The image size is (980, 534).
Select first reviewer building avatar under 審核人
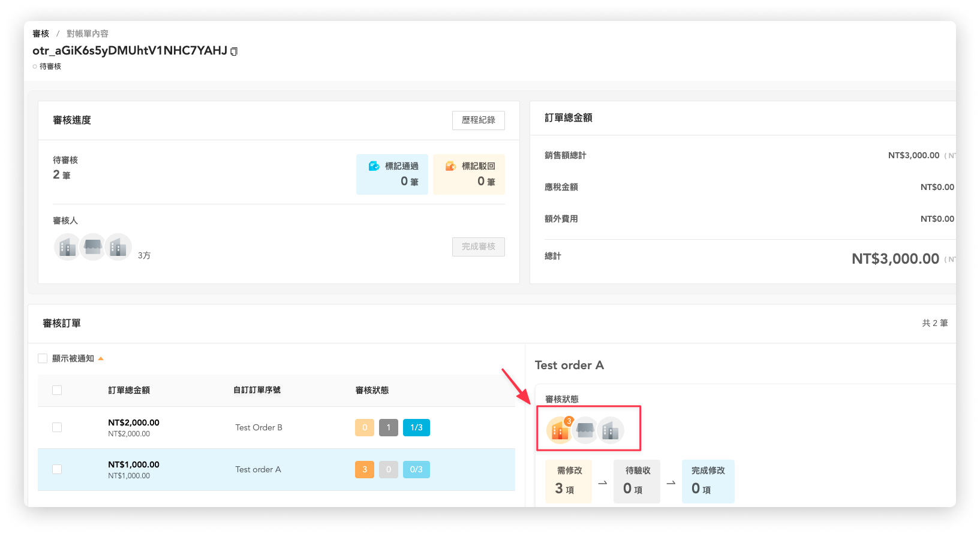click(67, 247)
